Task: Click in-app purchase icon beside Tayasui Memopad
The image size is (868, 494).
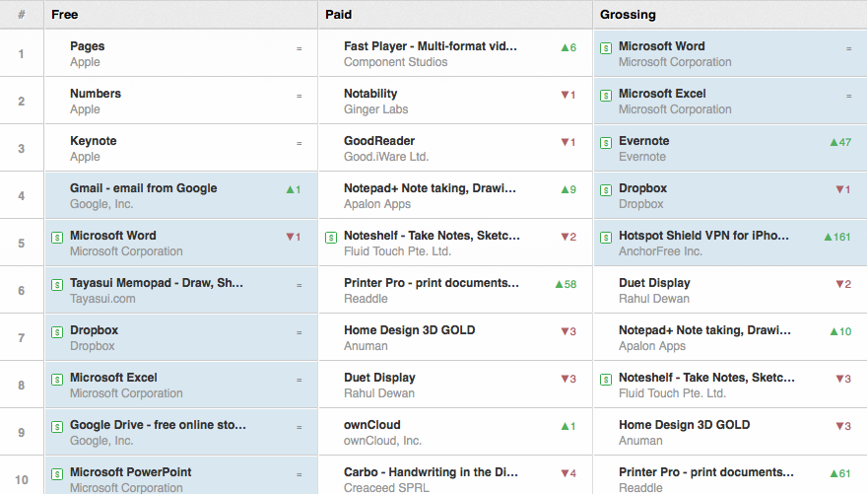Action: click(x=57, y=285)
